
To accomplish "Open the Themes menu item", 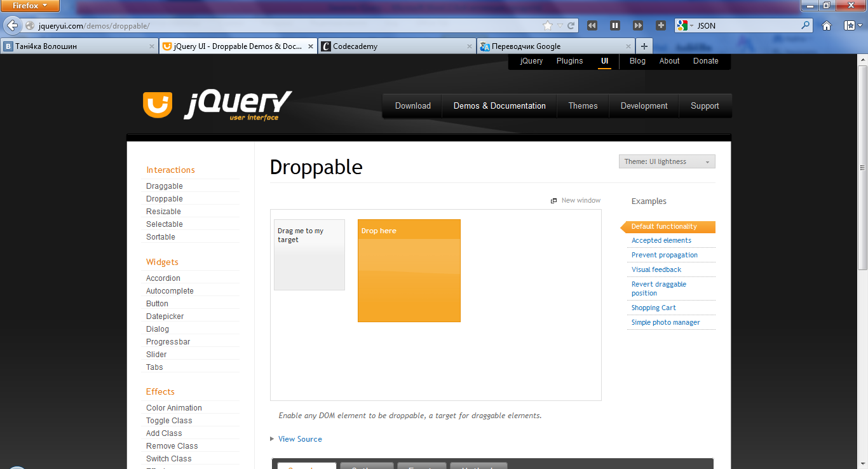I will tap(583, 106).
